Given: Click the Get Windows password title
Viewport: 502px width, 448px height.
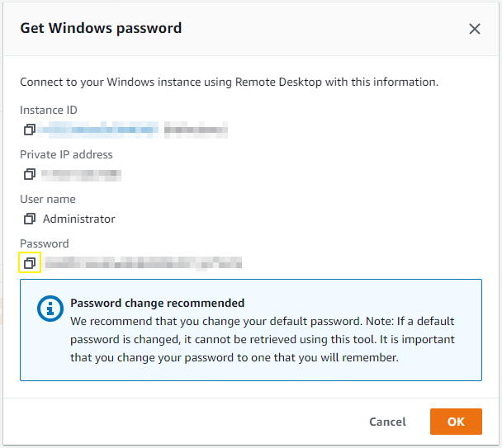Looking at the screenshot, I should tap(101, 28).
